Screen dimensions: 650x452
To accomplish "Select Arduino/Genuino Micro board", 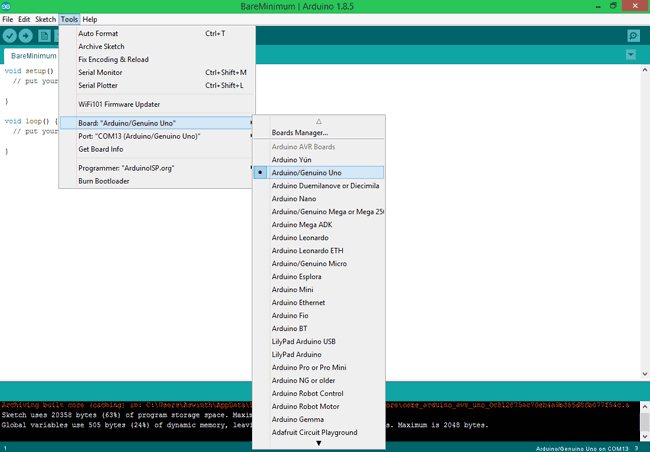I will pos(319,264).
